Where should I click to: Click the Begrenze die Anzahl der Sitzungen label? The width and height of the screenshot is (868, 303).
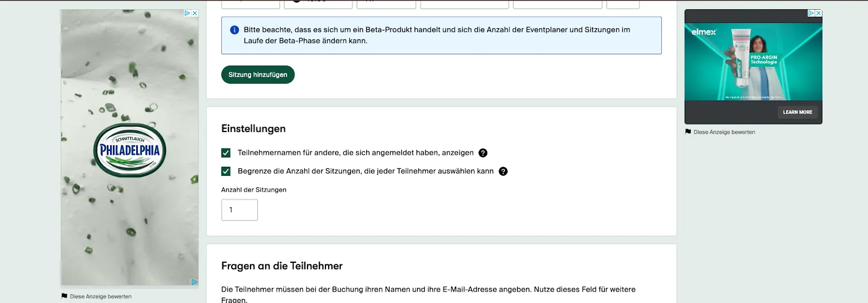365,172
